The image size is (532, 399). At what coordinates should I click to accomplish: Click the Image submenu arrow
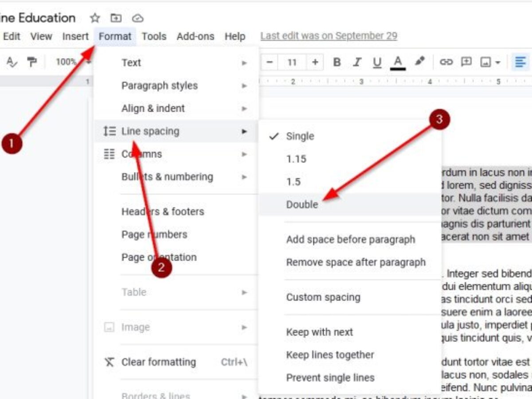click(244, 328)
